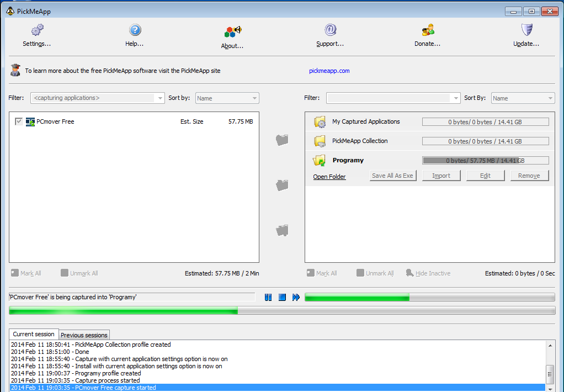The width and height of the screenshot is (564, 392).
Task: Open the right Sort By Name dropdown
Action: (523, 98)
